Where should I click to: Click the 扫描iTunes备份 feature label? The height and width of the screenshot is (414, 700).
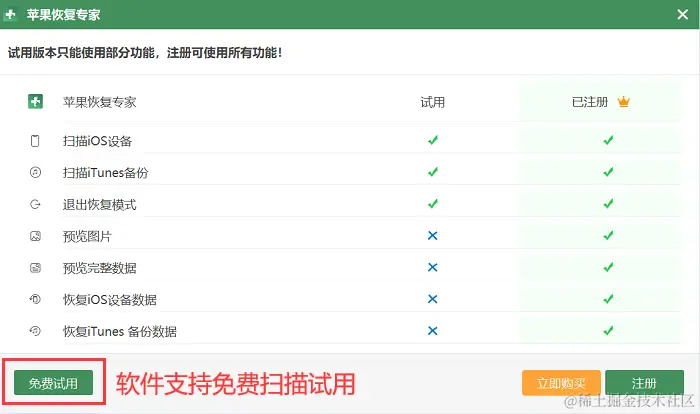105,173
